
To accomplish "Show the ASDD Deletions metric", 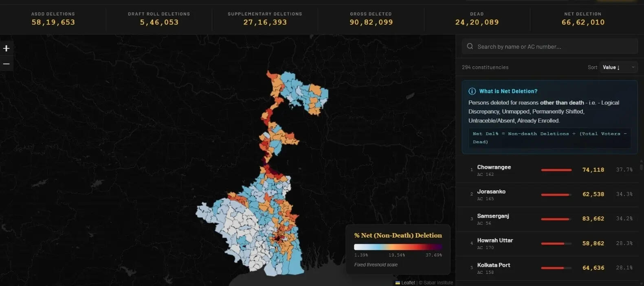I will click(x=53, y=19).
